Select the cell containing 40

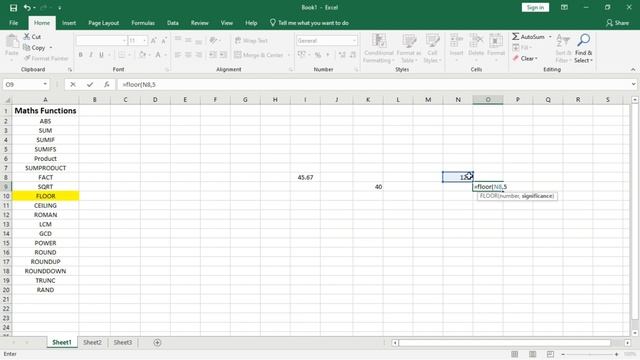click(368, 187)
